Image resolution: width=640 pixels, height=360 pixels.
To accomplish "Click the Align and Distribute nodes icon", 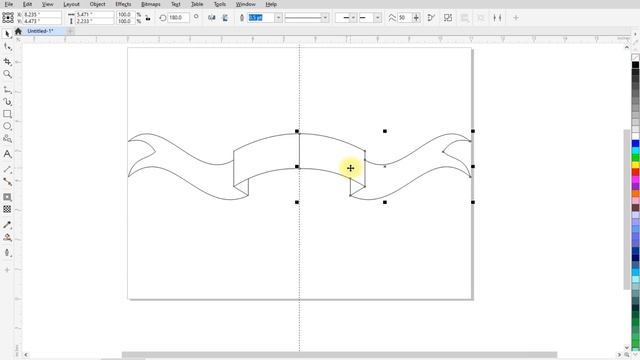I will tap(497, 18).
